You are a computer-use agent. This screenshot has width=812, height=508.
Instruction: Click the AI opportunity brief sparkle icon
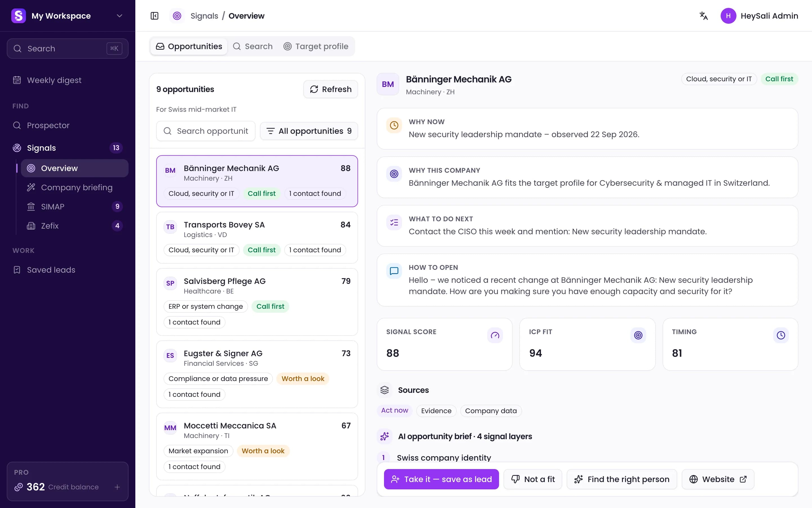pyautogui.click(x=385, y=436)
